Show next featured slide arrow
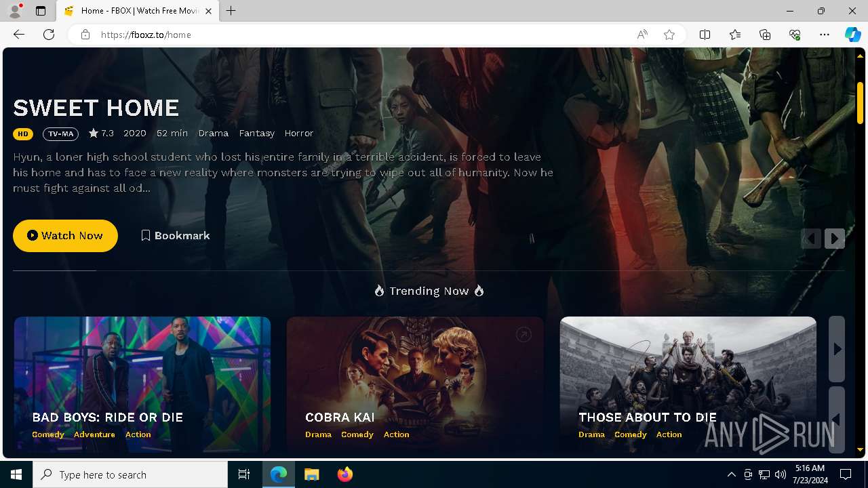The height and width of the screenshot is (488, 868). pyautogui.click(x=835, y=239)
